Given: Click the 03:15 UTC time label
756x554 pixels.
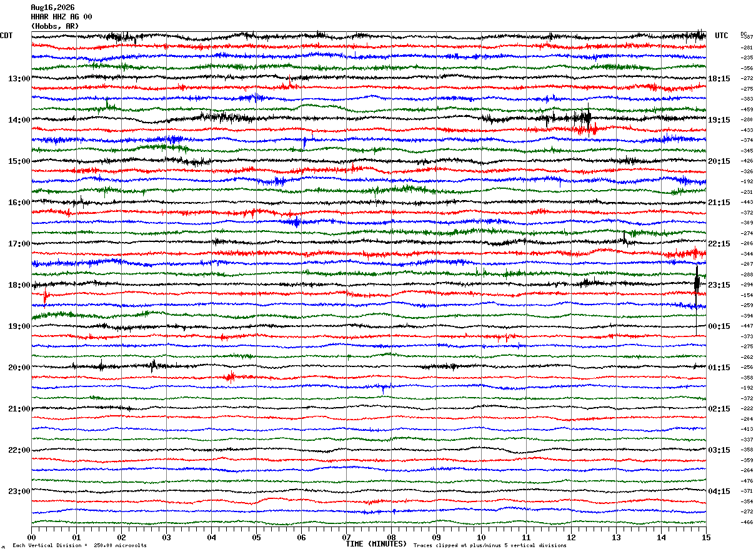Looking at the screenshot, I should tap(719, 450).
